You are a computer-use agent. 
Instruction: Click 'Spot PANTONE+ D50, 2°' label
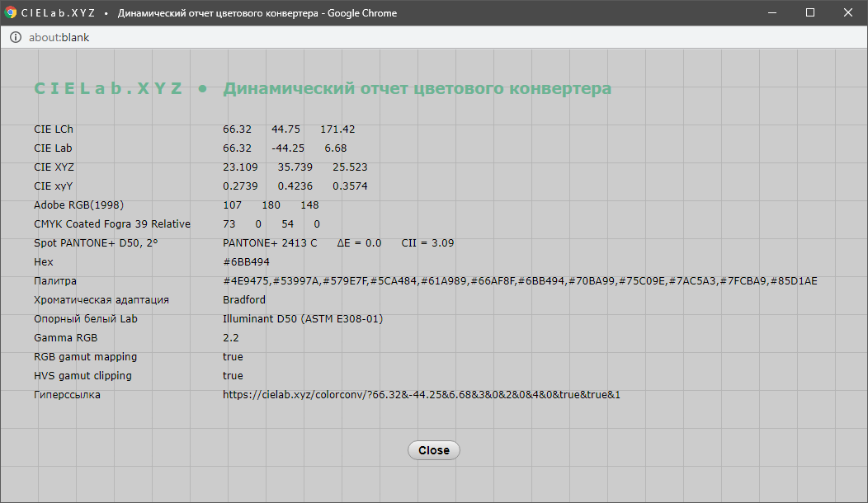[x=96, y=243]
